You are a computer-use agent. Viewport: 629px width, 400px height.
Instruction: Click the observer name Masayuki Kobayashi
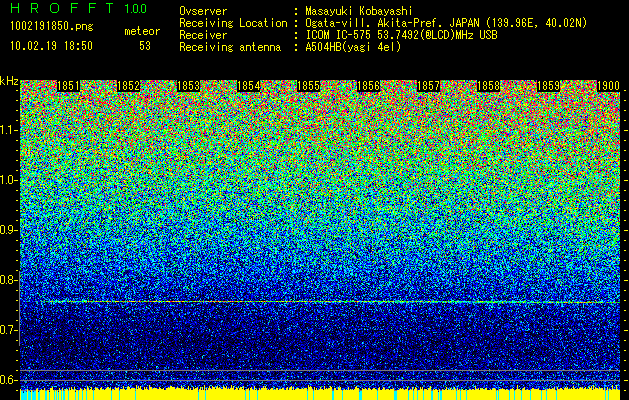pyautogui.click(x=359, y=11)
